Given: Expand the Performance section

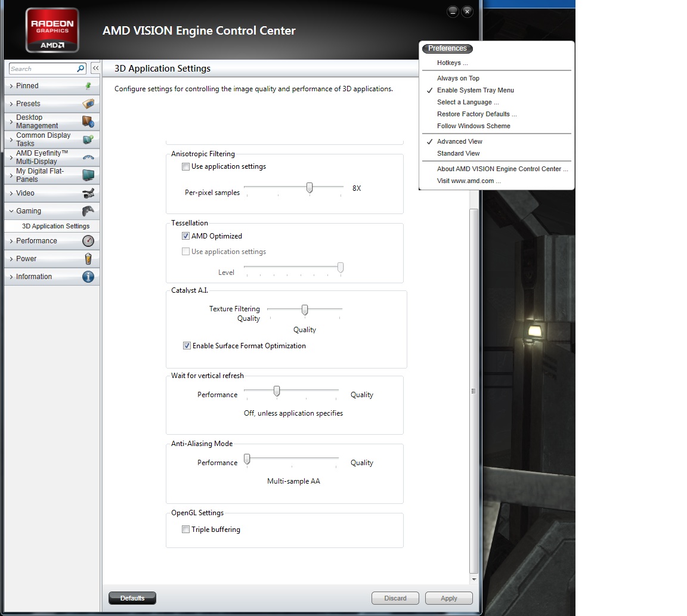Looking at the screenshot, I should tap(11, 241).
